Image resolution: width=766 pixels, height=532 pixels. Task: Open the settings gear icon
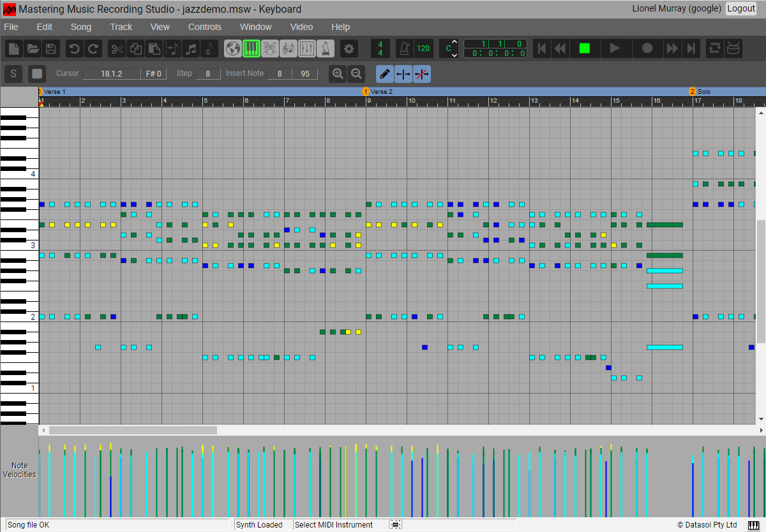349,48
